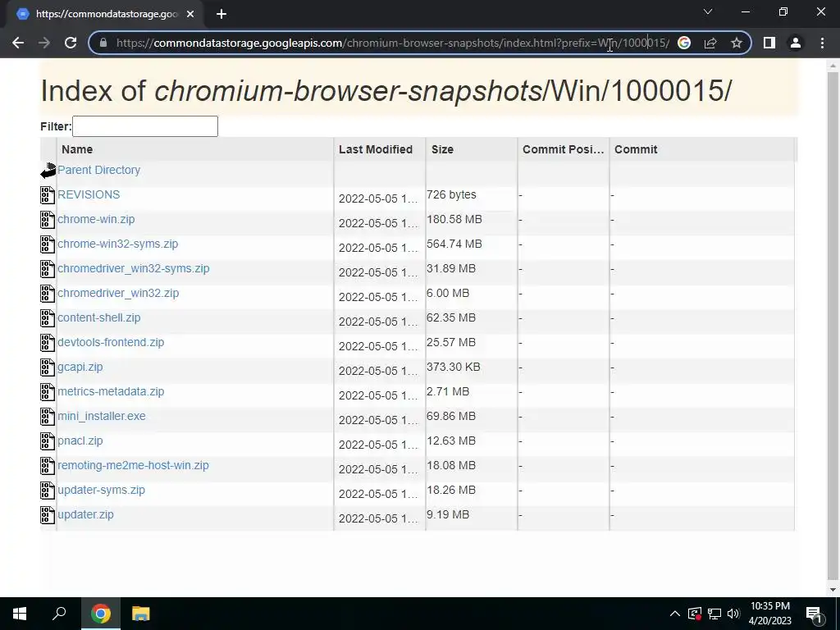840x630 pixels.
Task: Click the file icon beside chrome-win.zip
Action: coord(47,220)
